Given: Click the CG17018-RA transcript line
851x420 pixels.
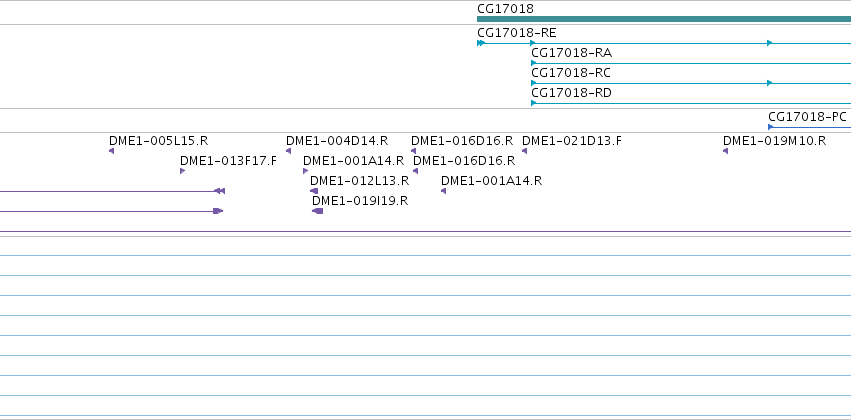Looking at the screenshot, I should click(691, 63).
